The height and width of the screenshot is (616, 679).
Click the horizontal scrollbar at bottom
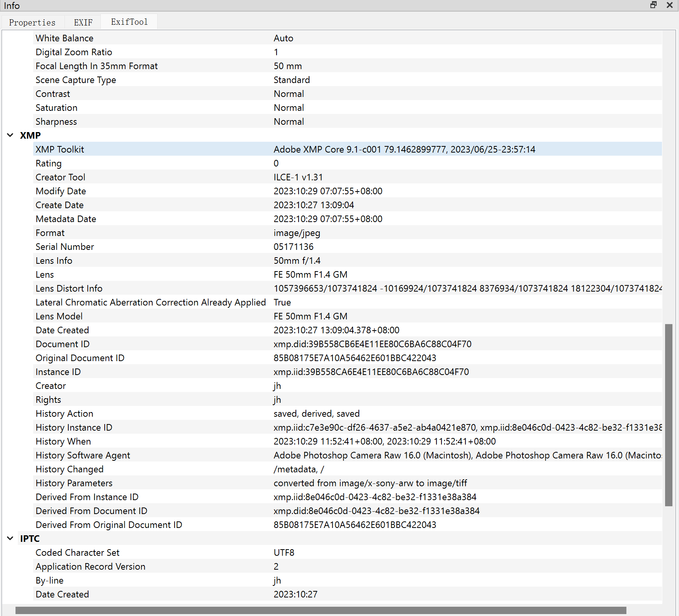[321, 610]
